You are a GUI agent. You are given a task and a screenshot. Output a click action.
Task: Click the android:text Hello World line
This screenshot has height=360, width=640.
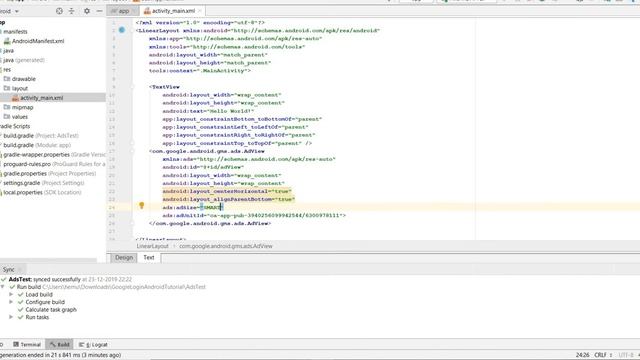(x=208, y=111)
